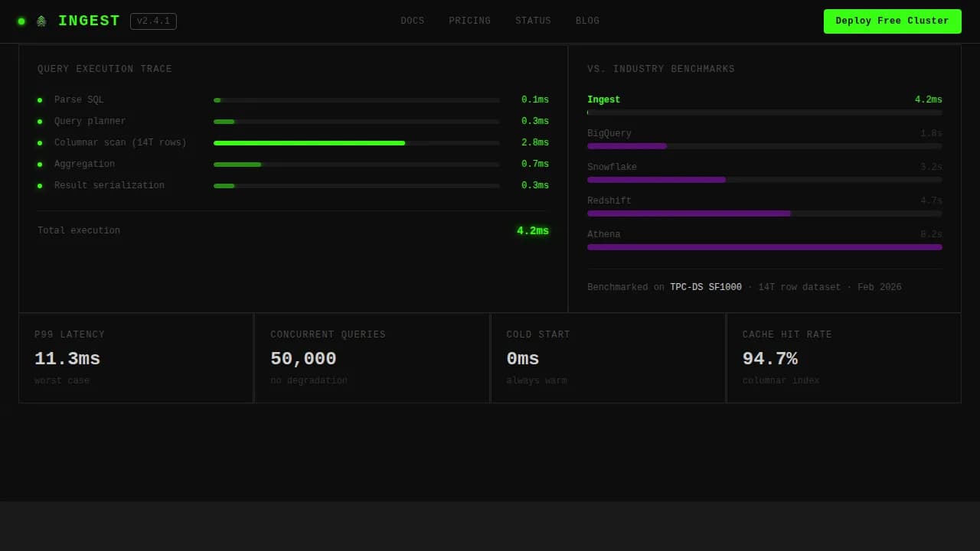Click the Snowflake benchmark label
Screen dimensions: 980x551
[612, 168]
